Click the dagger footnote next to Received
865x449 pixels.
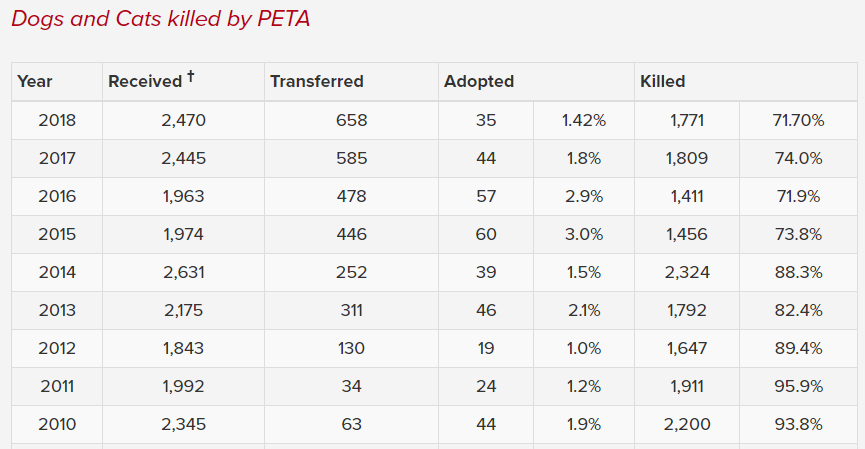tap(190, 77)
